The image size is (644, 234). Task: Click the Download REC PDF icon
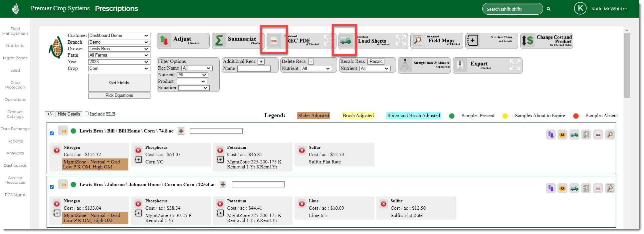[274, 41]
